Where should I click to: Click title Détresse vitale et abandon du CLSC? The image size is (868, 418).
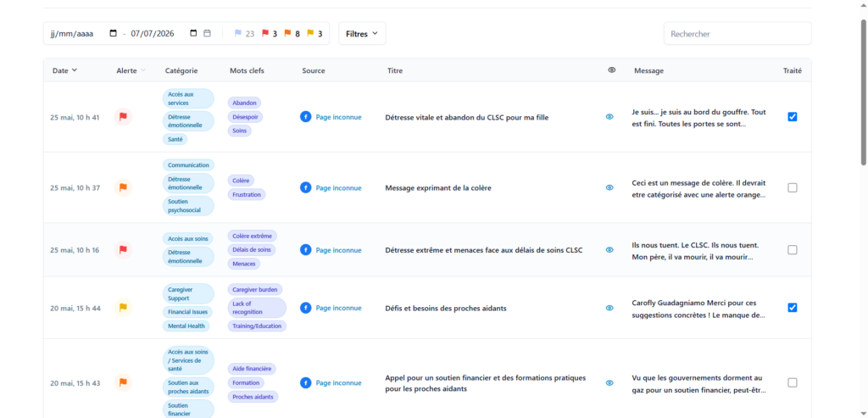(467, 117)
